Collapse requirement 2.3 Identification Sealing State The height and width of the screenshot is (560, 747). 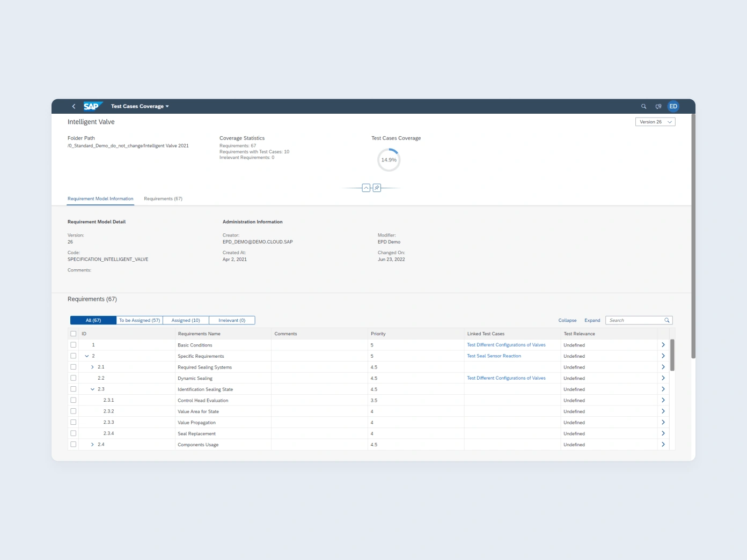point(93,389)
